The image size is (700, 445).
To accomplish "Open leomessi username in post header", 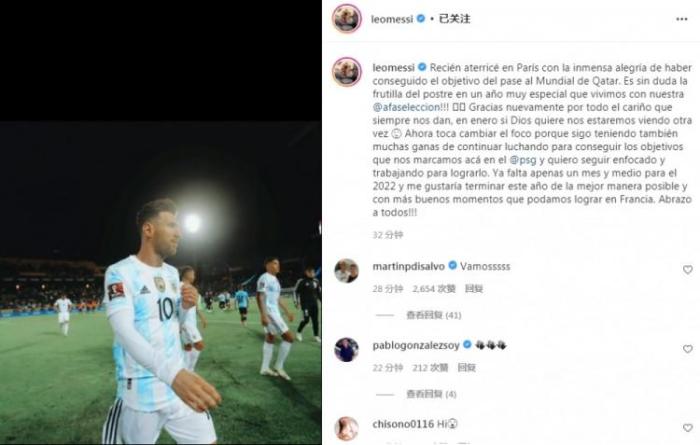I will tap(392, 19).
